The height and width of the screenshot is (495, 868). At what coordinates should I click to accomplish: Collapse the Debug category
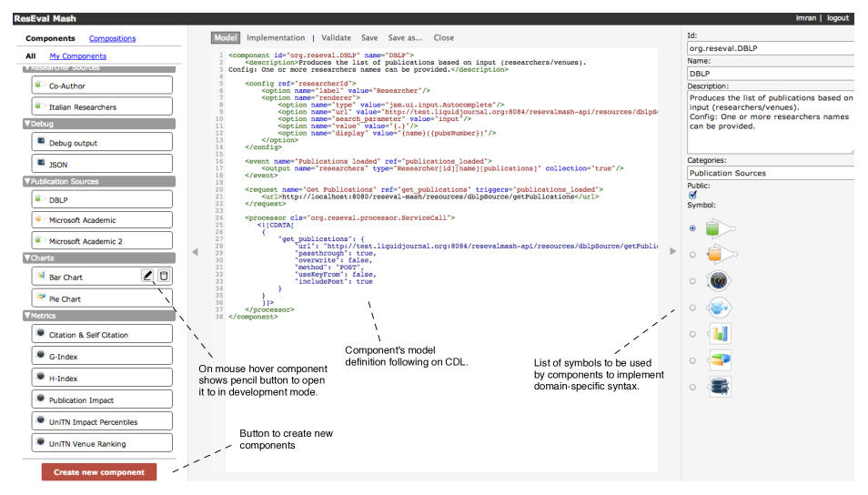27,123
